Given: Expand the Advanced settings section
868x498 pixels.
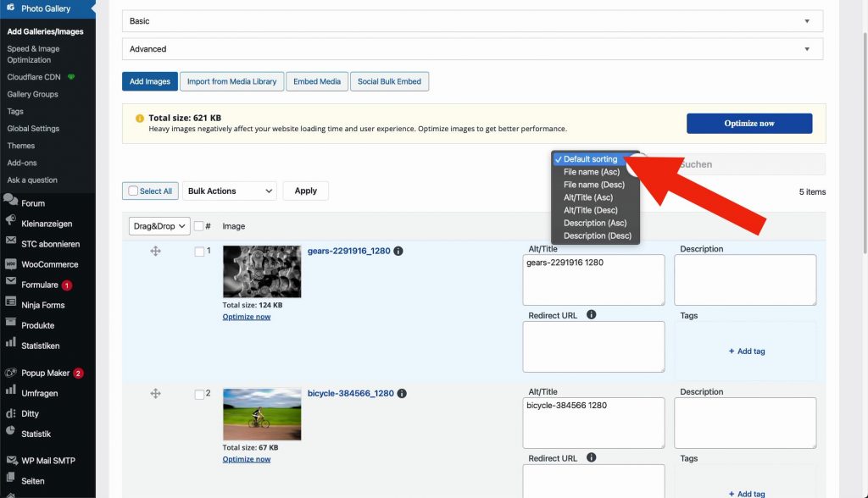Looking at the screenshot, I should 472,49.
